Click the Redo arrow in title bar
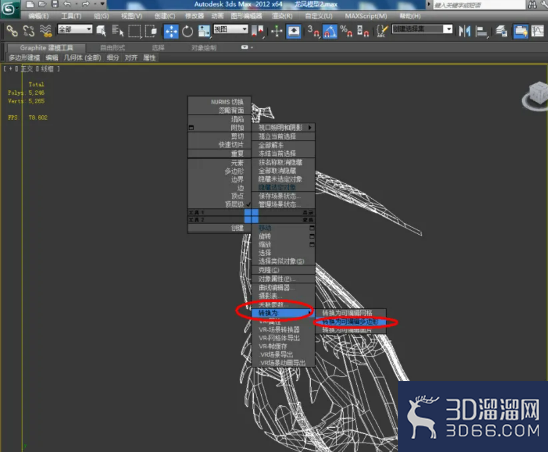Image resolution: width=548 pixels, height=452 pixels. (x=86, y=4)
